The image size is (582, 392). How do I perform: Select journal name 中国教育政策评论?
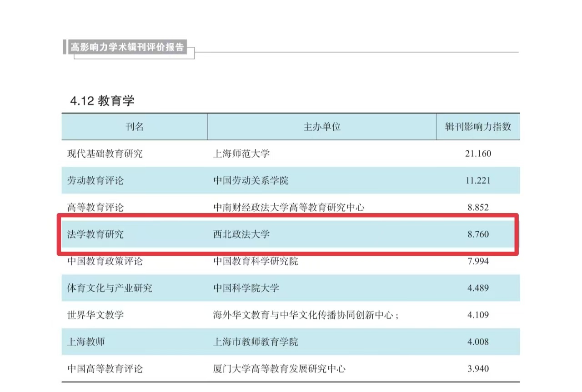105,262
